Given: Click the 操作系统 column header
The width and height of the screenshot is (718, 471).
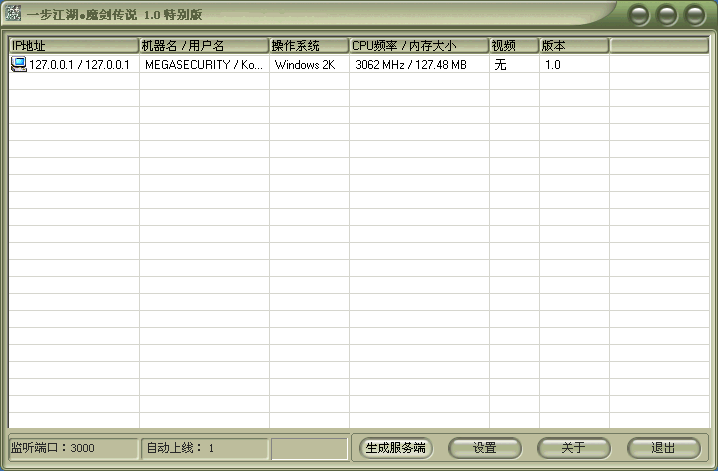Looking at the screenshot, I should coord(309,46).
